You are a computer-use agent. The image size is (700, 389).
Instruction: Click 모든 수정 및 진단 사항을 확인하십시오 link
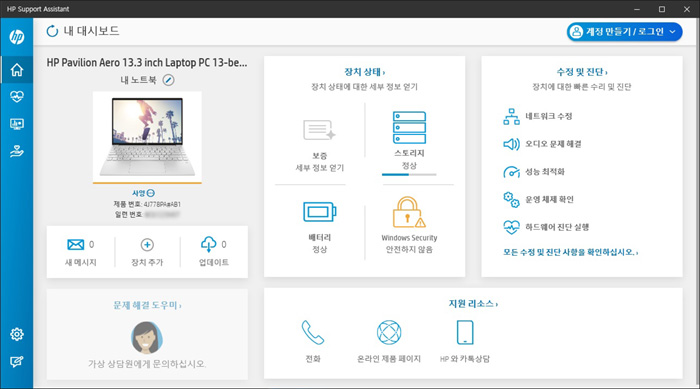tap(571, 252)
